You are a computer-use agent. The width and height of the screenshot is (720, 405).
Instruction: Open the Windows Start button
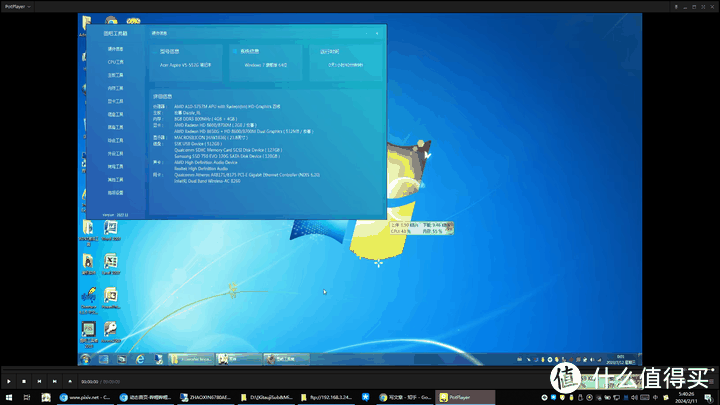click(9, 397)
